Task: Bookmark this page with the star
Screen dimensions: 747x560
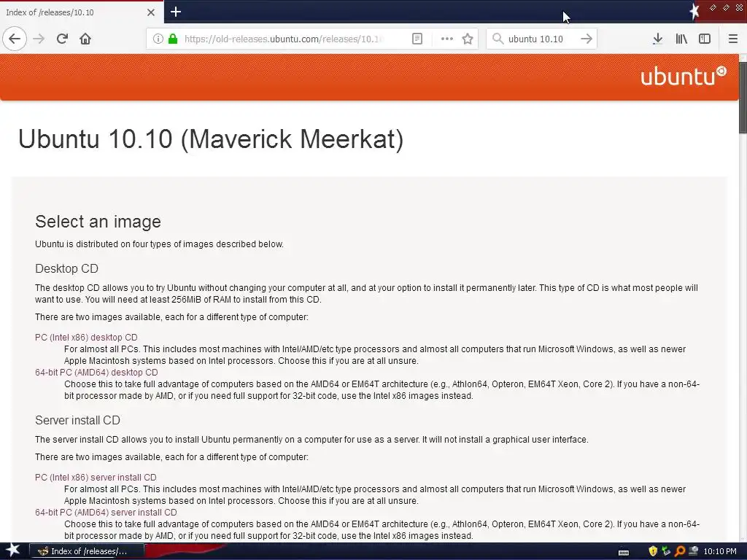Action: click(x=468, y=39)
